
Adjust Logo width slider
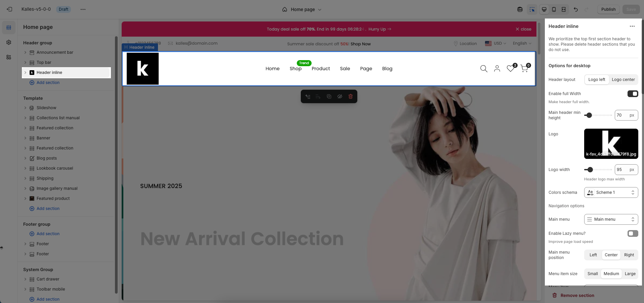tap(590, 170)
